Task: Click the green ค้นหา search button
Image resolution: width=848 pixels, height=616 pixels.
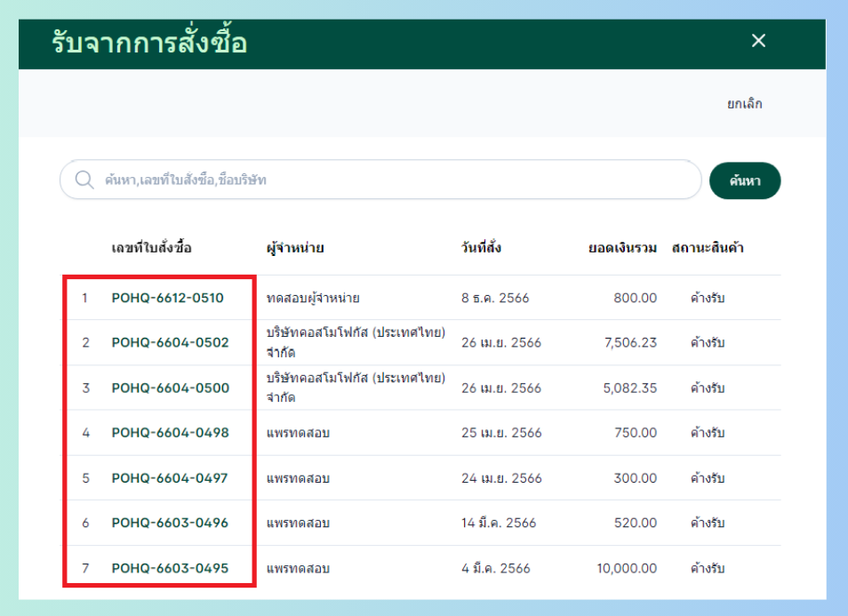Action: [x=745, y=180]
